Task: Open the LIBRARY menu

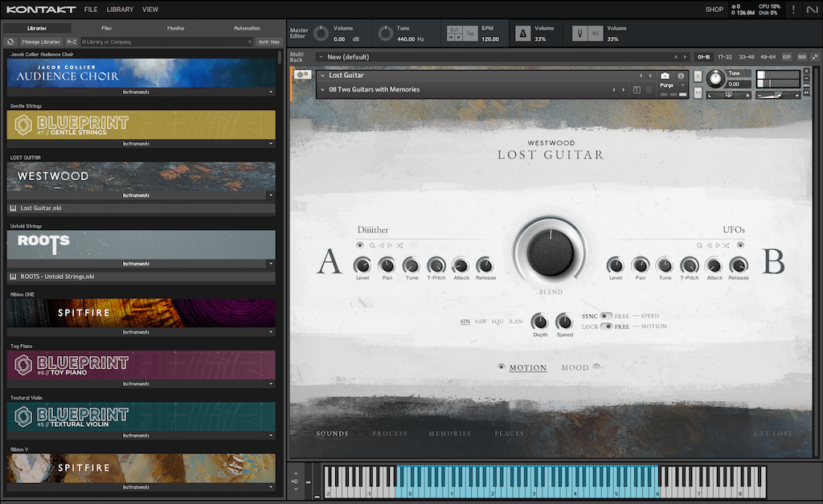Action: [x=120, y=10]
